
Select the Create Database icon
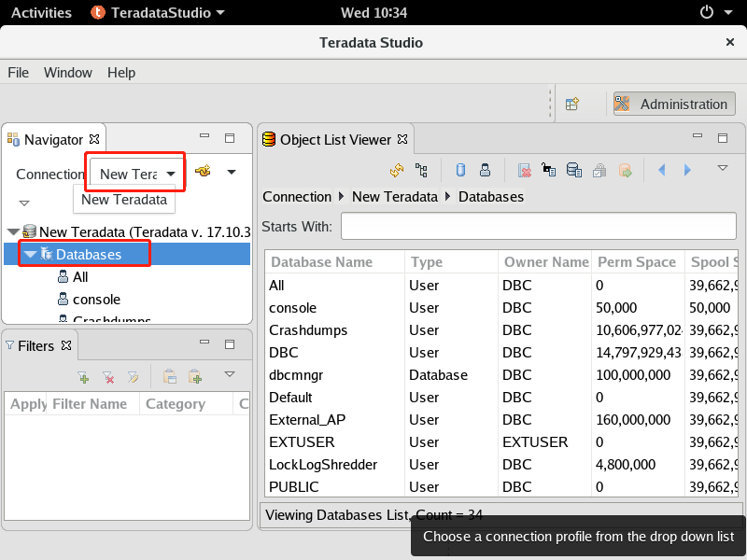click(x=458, y=170)
